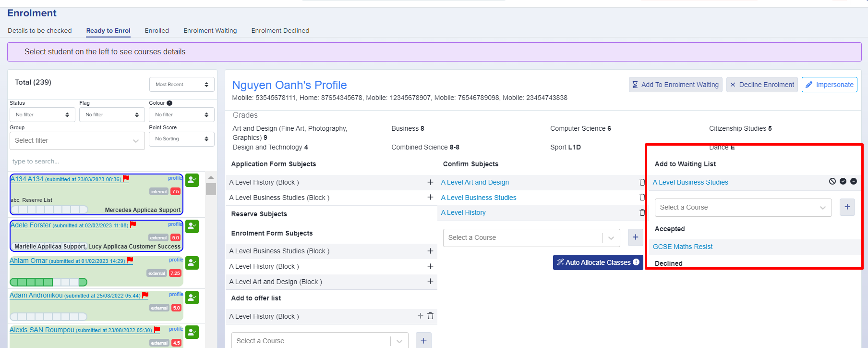Click the green enrol icon for Adele Forster
The image size is (868, 348).
(192, 226)
